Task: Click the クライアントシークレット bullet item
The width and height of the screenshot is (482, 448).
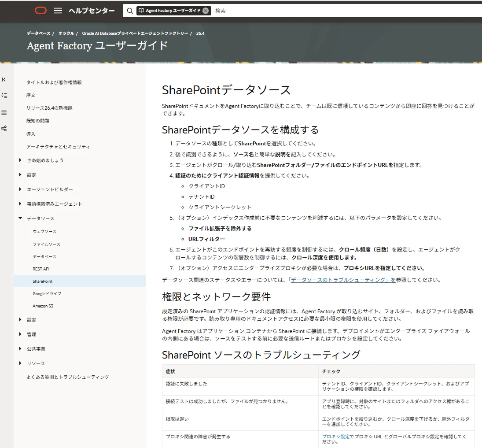Action: [220, 207]
